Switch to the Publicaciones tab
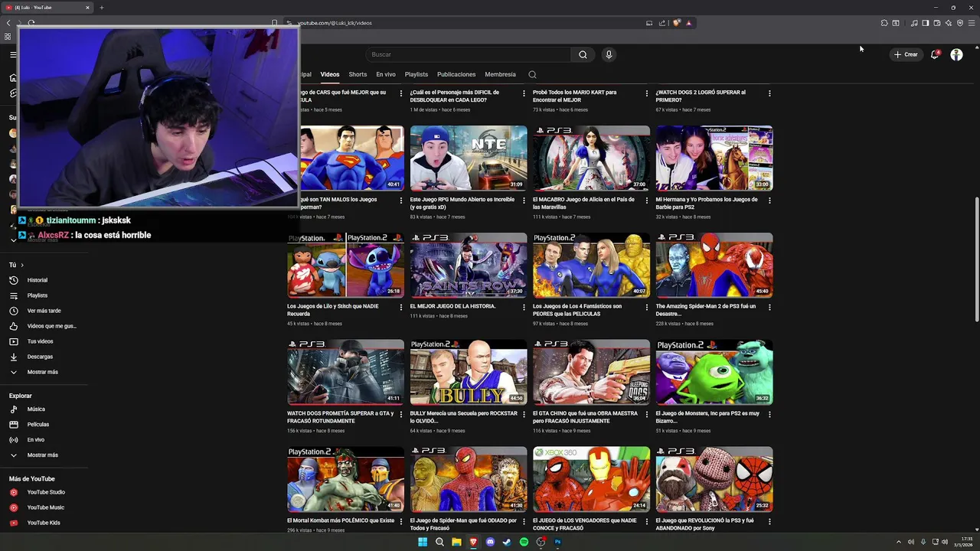Image resolution: width=980 pixels, height=551 pixels. tap(456, 74)
